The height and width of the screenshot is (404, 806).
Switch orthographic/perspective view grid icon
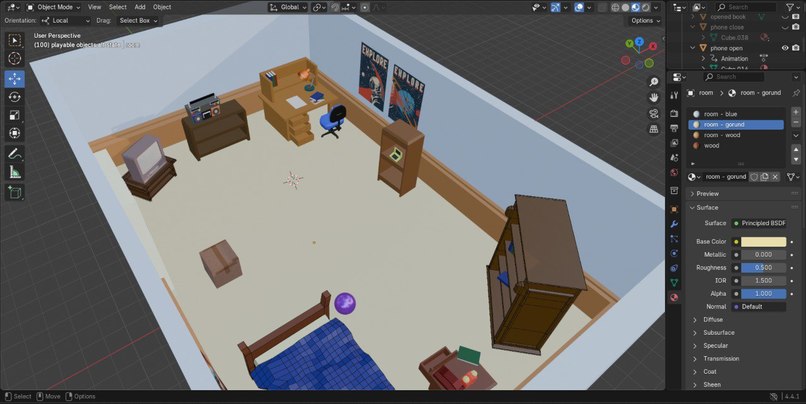(x=654, y=130)
